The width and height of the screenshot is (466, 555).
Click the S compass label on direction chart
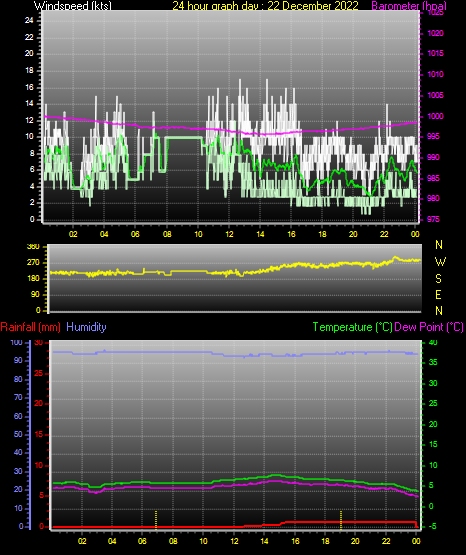[438, 279]
